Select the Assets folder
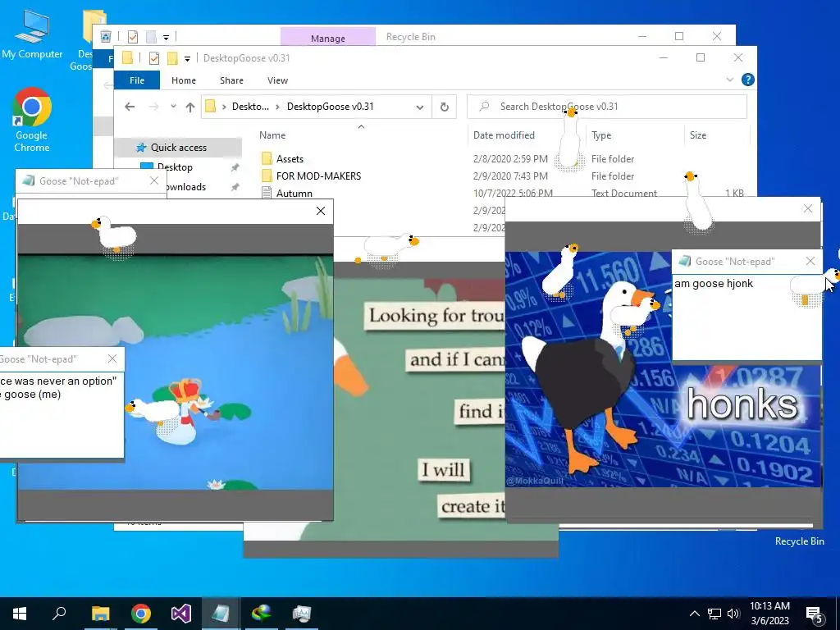Viewport: 840px width, 630px height. [290, 159]
